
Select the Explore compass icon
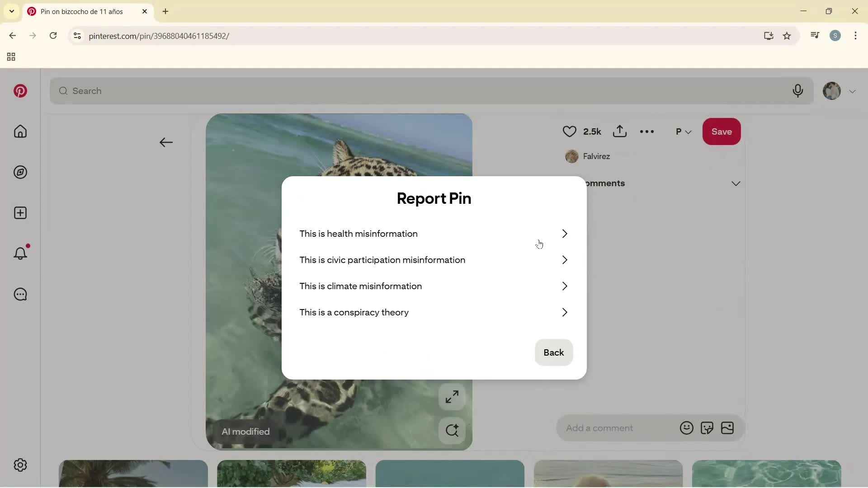point(20,172)
